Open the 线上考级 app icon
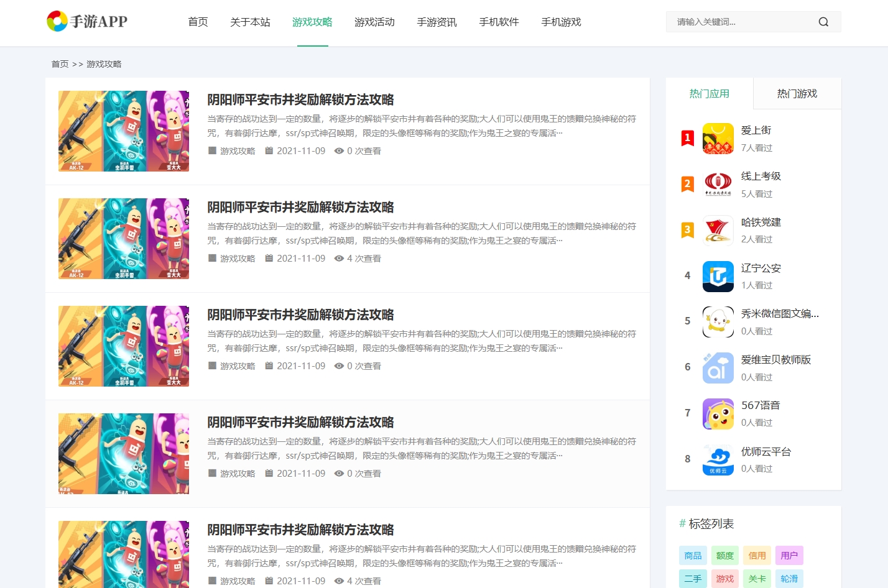This screenshot has height=588, width=888. pos(718,185)
